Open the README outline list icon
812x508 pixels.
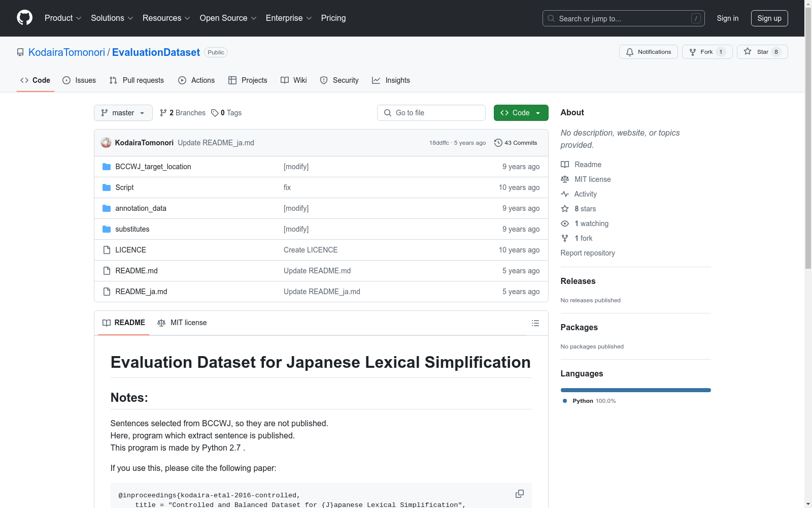[535, 323]
